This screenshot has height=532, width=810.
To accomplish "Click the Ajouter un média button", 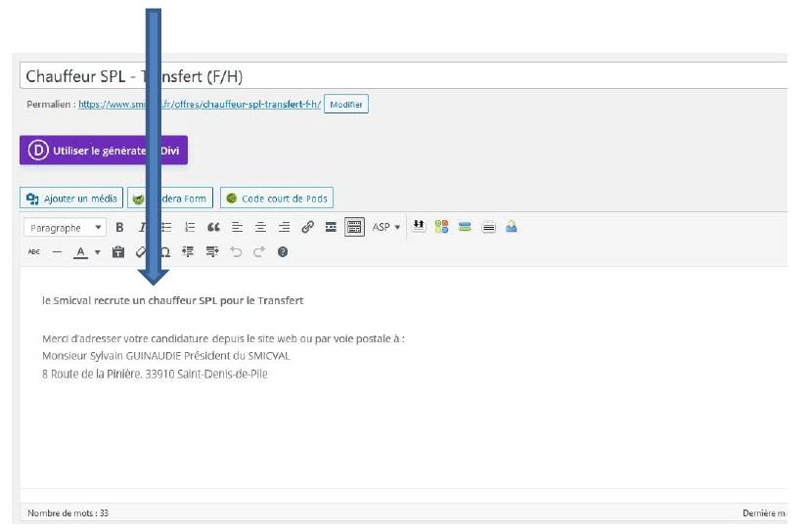I will point(71,199).
